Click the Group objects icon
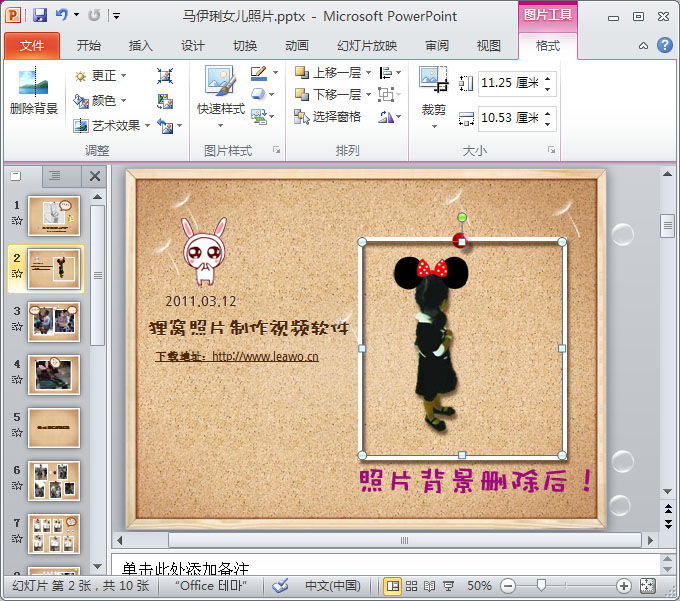The width and height of the screenshot is (680, 601). tap(385, 94)
